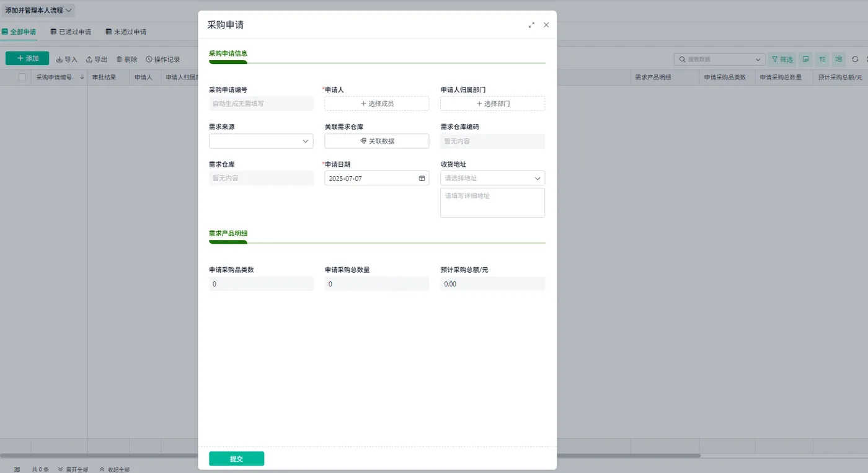Submit the form with 提交

(x=236, y=459)
